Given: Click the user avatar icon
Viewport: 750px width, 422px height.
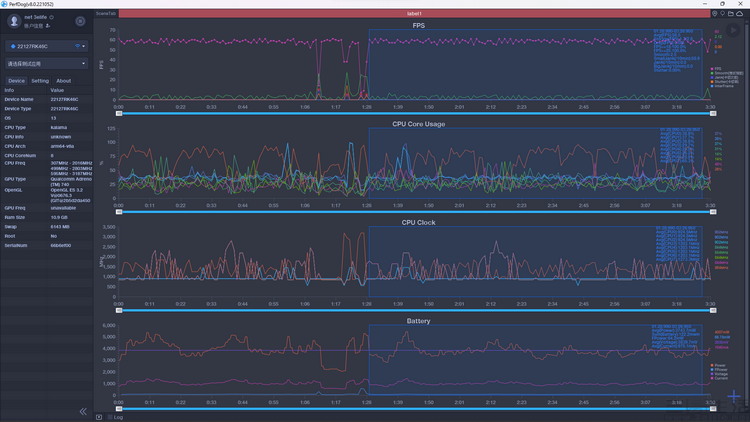Looking at the screenshot, I should point(14,21).
